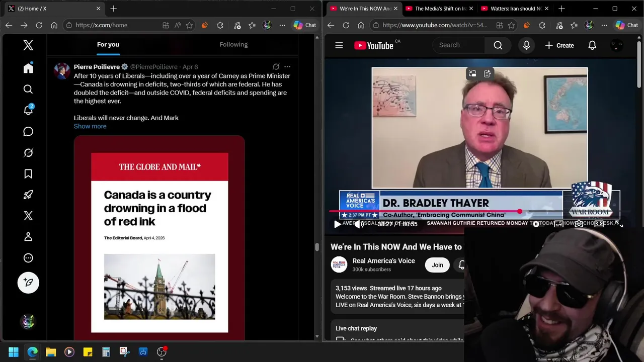Open the Real America's Voice channel name
644x362 pixels.
click(x=383, y=261)
